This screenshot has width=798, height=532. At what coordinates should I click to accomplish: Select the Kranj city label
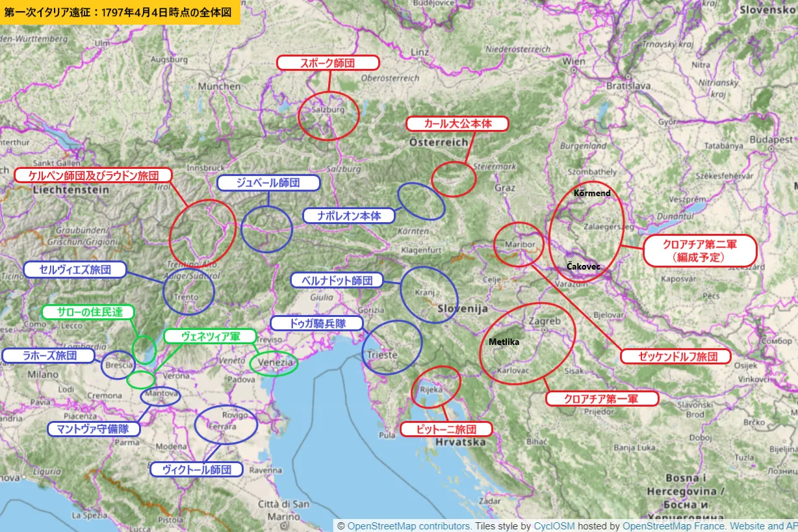click(x=424, y=292)
